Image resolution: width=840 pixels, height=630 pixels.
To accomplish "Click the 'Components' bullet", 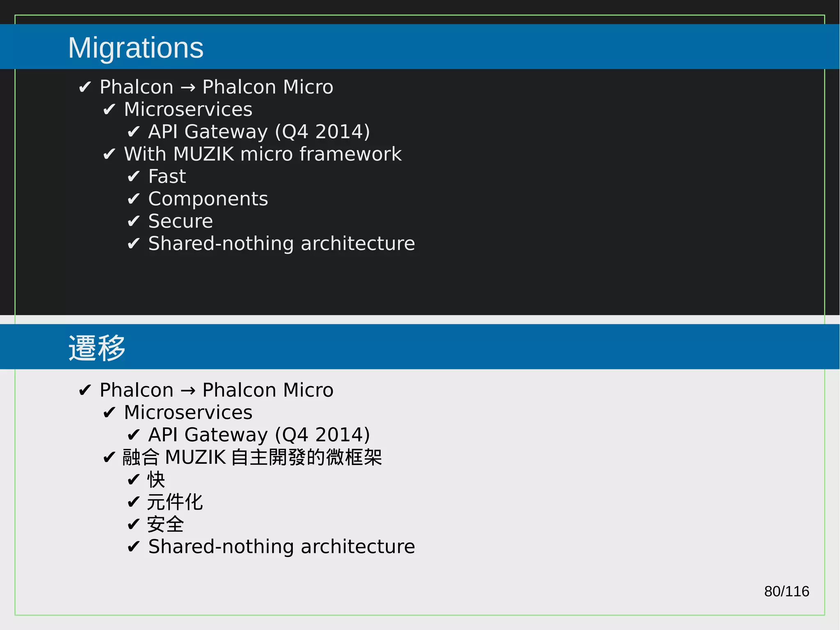I will pyautogui.click(x=208, y=199).
